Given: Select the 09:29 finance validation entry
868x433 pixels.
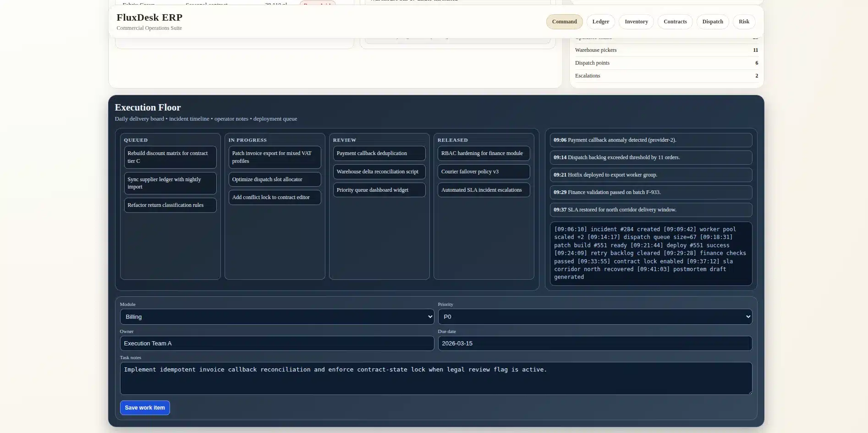Looking at the screenshot, I should pos(651,192).
